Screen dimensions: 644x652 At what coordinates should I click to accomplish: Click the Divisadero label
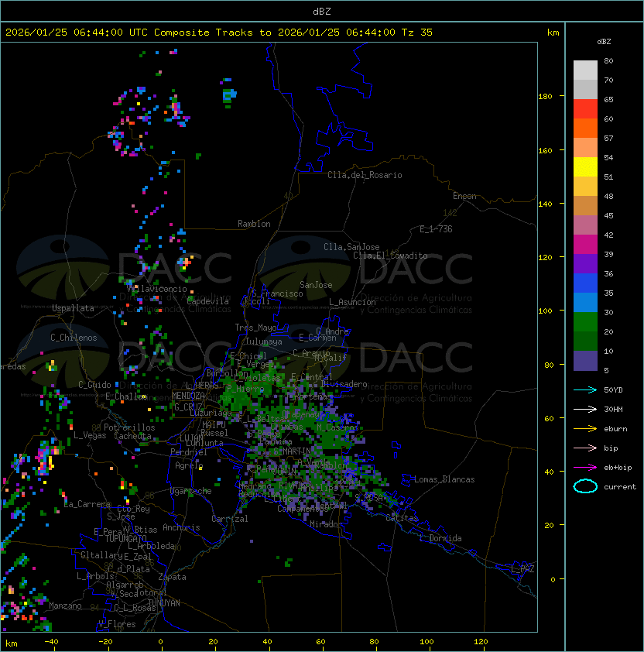[x=344, y=384]
